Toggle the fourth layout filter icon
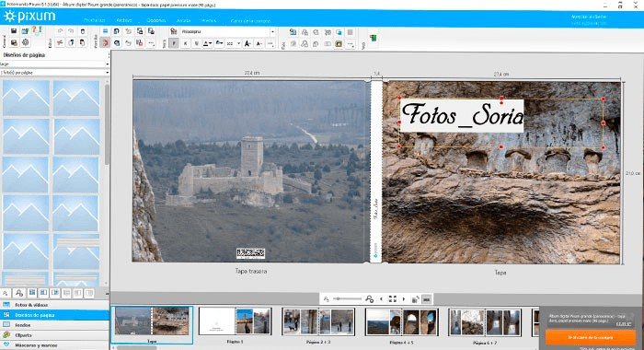Image resolution: width=644 pixels, height=350 pixels. tap(43, 293)
